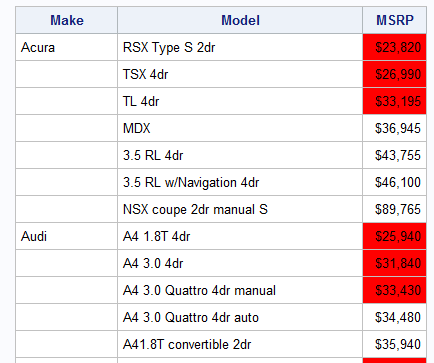Select the Acura make cell
434x363 pixels.
(67, 47)
